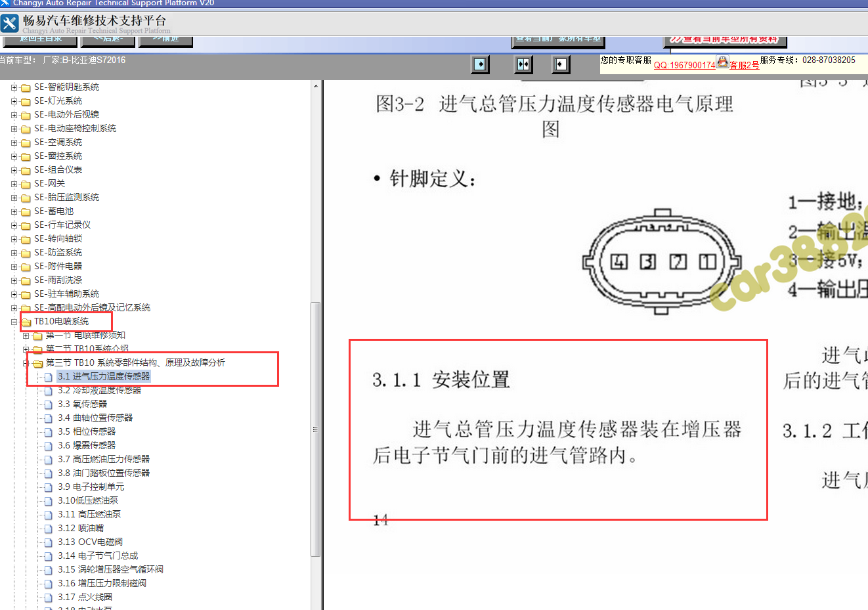Select tree item 3.16 增压压力限制磁阀
868x610 pixels.
pyautogui.click(x=102, y=584)
